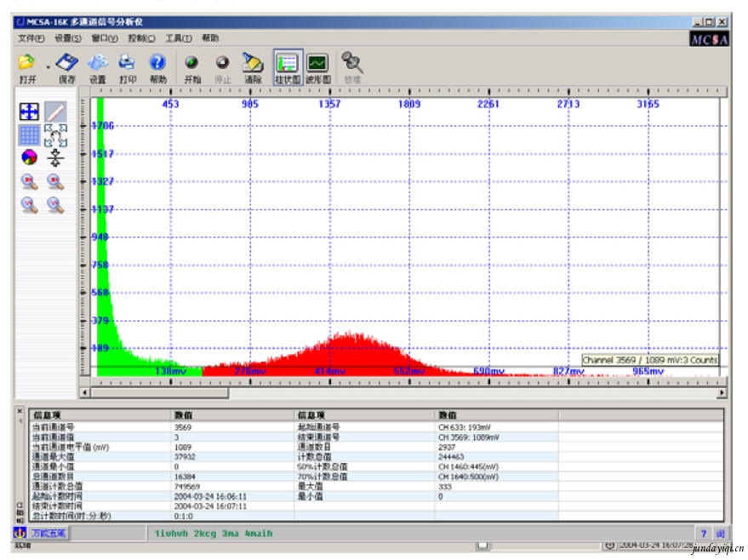Click the 万能五笔 input method button
This screenshot has height=560, width=748.
(49, 534)
